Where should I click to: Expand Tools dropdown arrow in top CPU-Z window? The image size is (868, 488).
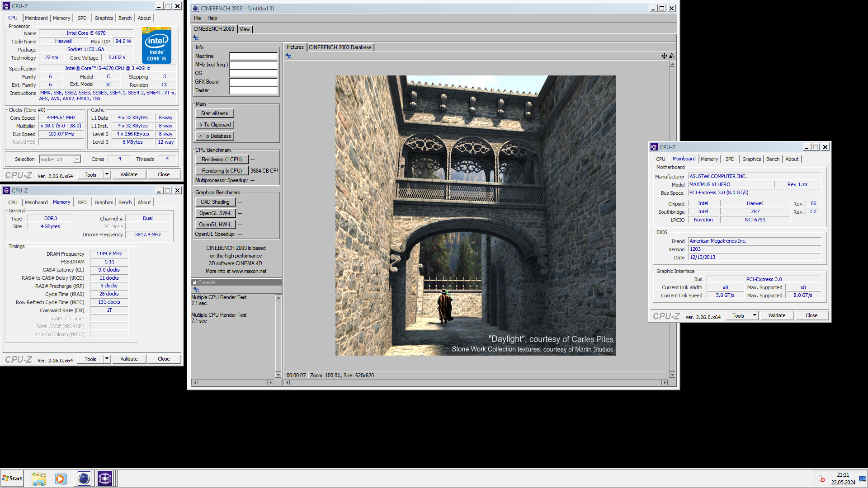(x=107, y=174)
